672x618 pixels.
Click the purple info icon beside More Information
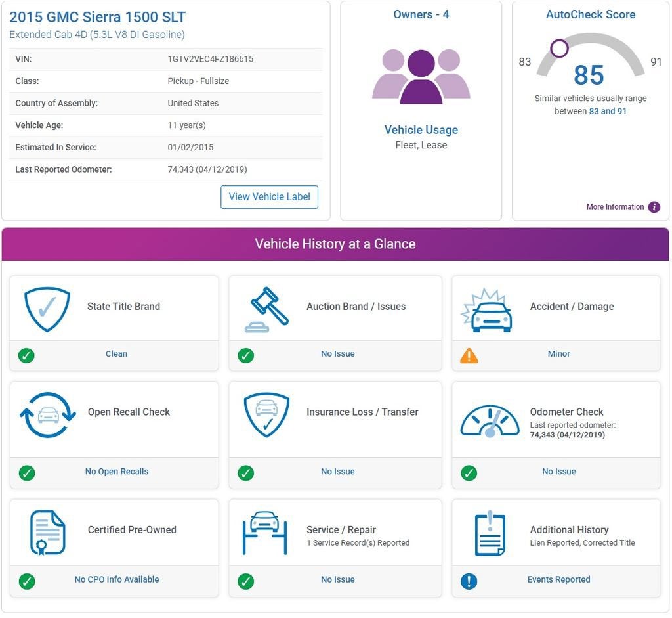tap(654, 207)
